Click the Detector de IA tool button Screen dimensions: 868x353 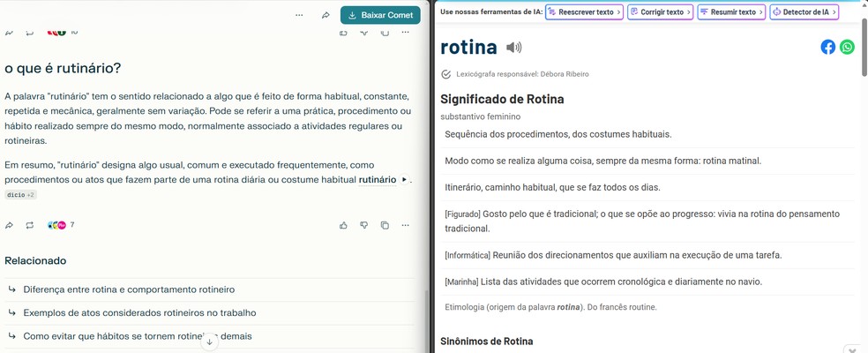804,11
